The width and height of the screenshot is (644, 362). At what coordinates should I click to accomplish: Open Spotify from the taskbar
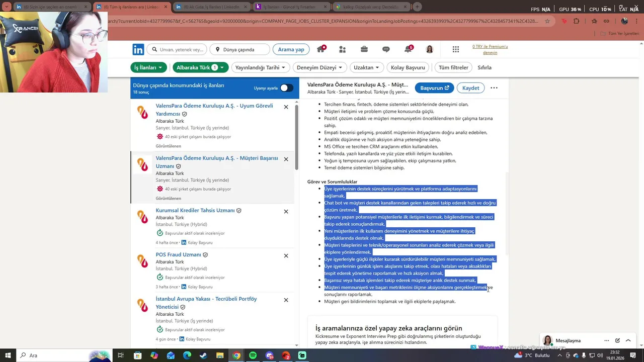coord(253,355)
